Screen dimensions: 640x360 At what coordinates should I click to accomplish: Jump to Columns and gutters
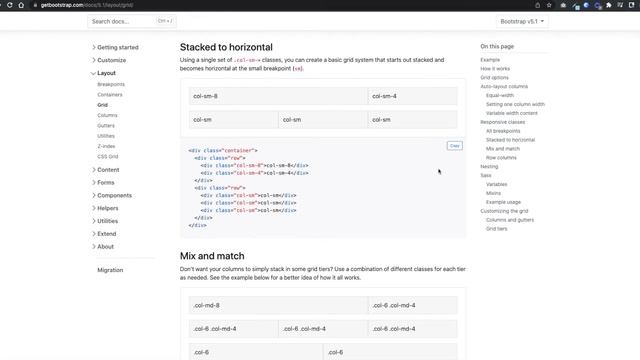(x=510, y=220)
